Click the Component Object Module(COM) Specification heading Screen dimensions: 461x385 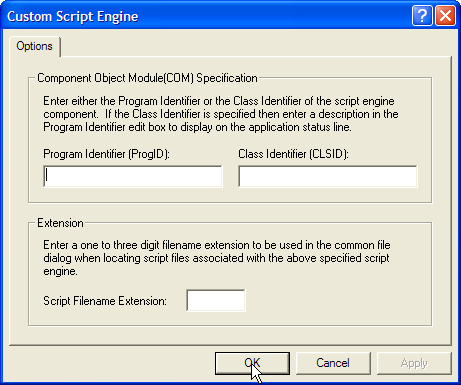147,78
